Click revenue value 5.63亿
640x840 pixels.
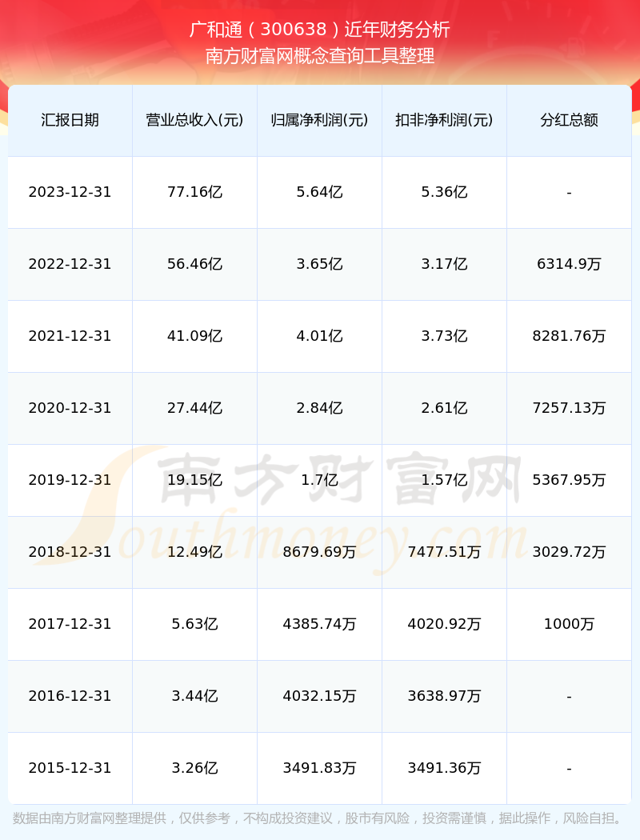click(x=195, y=624)
